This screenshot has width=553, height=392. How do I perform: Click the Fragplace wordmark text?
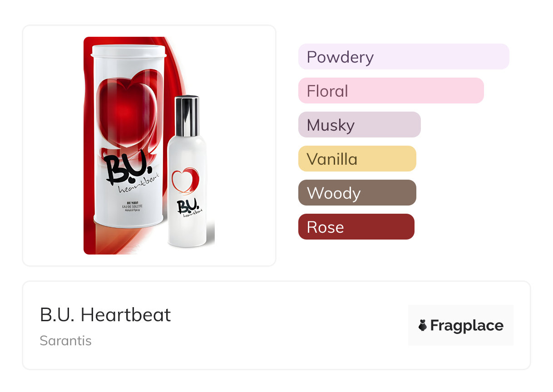pos(467,325)
